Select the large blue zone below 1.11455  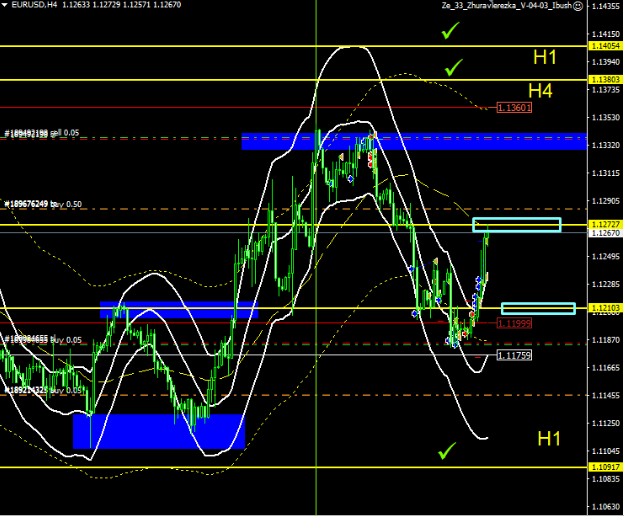point(158,431)
